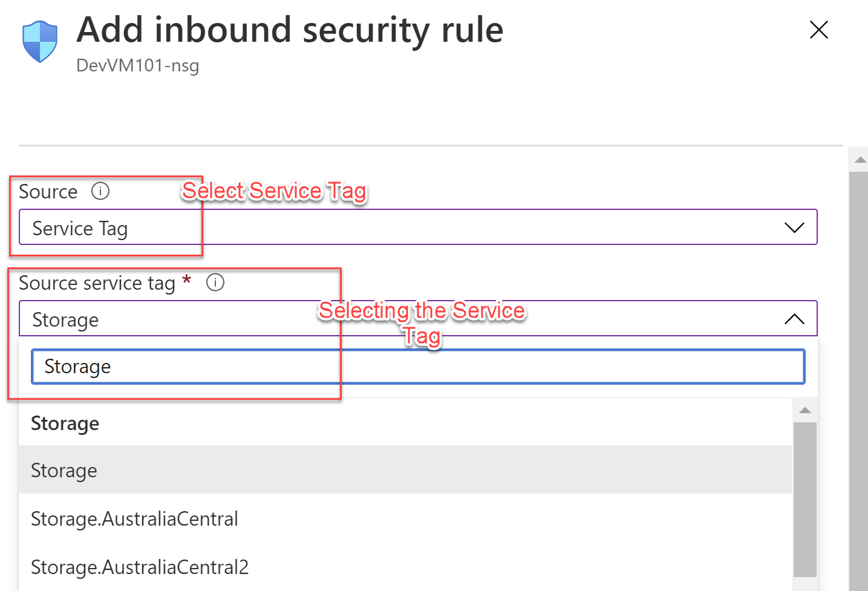Click the Source service tag selected value Storage
The width and height of the screenshot is (868, 591).
pos(65,320)
